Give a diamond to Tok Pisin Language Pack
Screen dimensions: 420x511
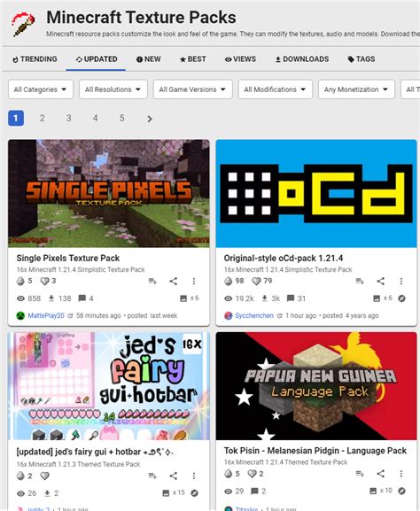click(229, 474)
